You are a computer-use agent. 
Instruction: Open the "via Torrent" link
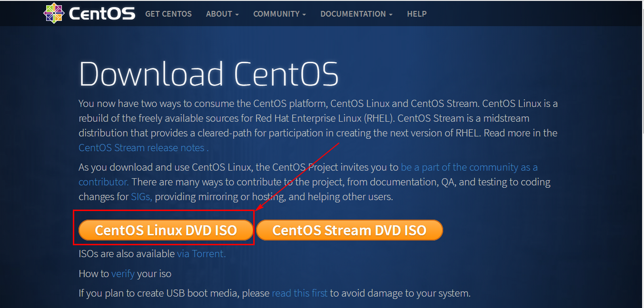(x=201, y=254)
